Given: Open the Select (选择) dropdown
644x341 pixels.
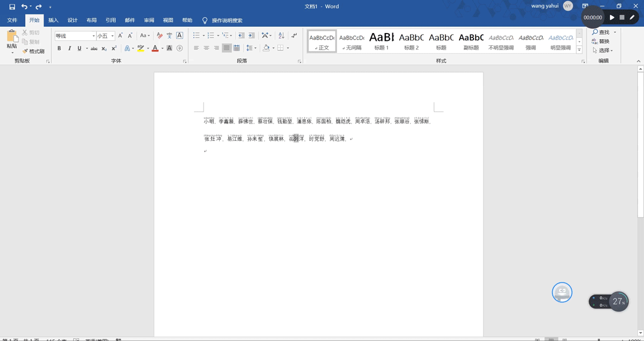Looking at the screenshot, I should click(602, 50).
